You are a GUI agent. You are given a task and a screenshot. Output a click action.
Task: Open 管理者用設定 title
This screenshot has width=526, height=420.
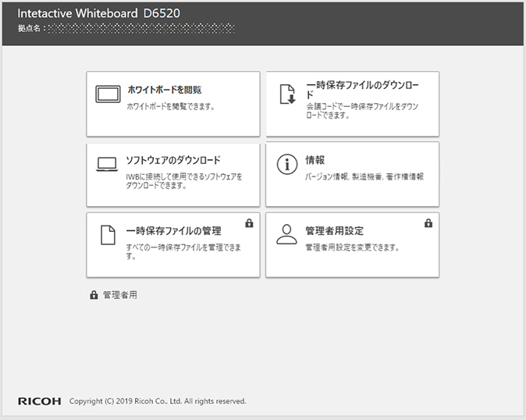pos(334,231)
